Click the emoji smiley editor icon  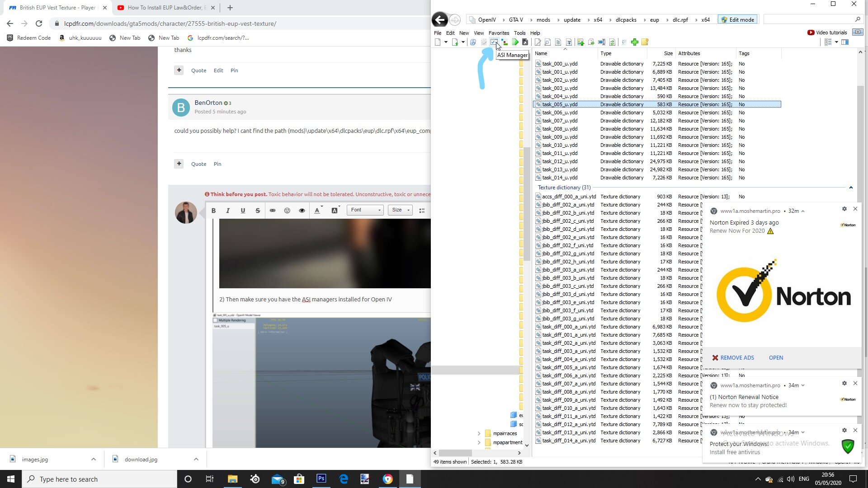coord(287,210)
